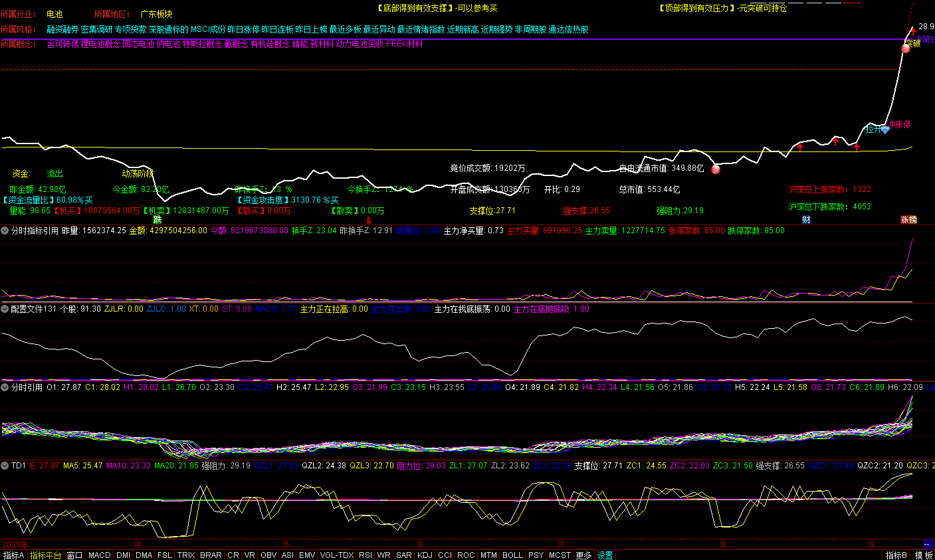Screen dimensions: 935x560
Task: Expand the TD1 panel dropdown arrow
Action: click(x=5, y=466)
